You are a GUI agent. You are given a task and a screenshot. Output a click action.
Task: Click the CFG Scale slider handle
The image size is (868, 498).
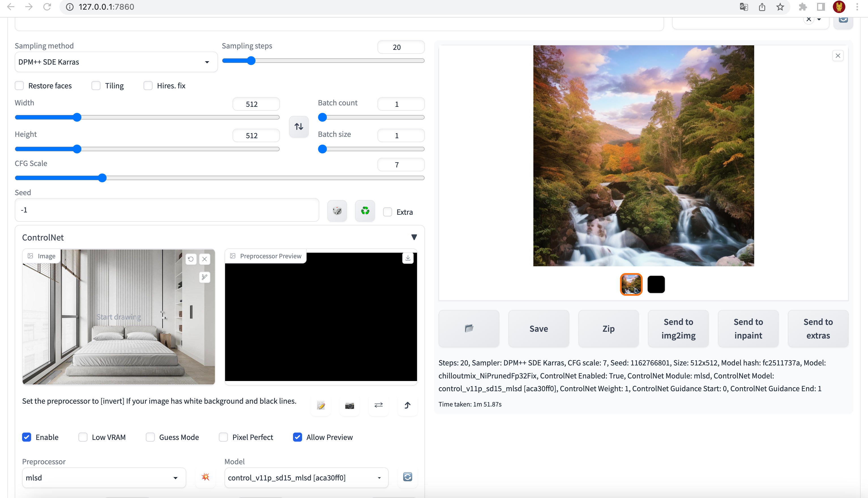pos(102,178)
